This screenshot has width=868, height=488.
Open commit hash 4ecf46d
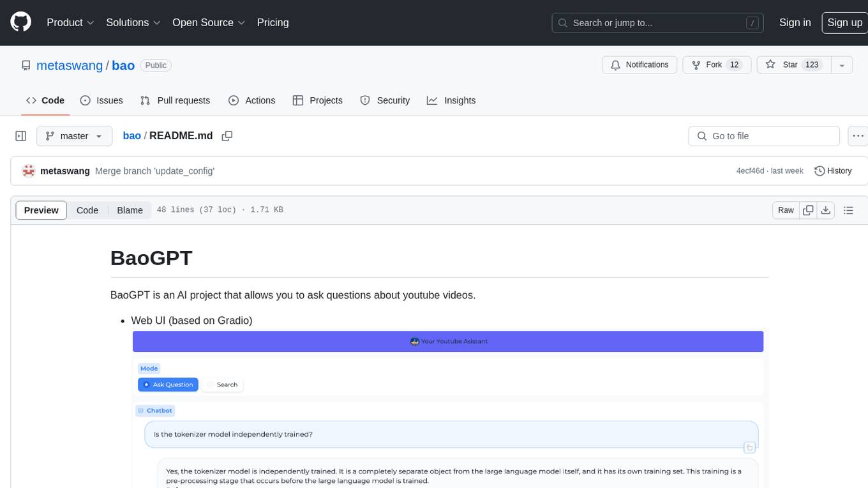pyautogui.click(x=750, y=171)
